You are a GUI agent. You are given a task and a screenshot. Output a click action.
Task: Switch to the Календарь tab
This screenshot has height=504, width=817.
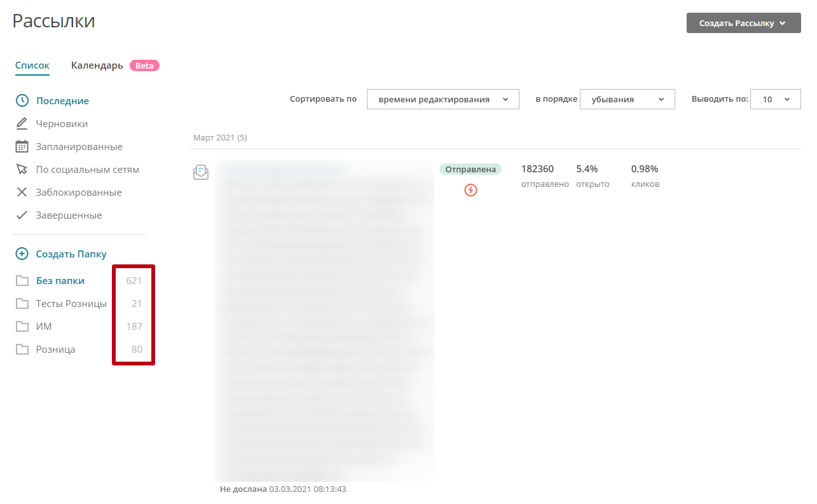point(97,65)
